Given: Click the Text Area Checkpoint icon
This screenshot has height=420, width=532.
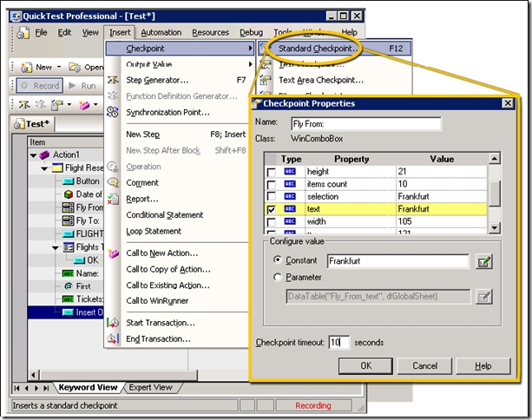Looking at the screenshot, I should [266, 80].
